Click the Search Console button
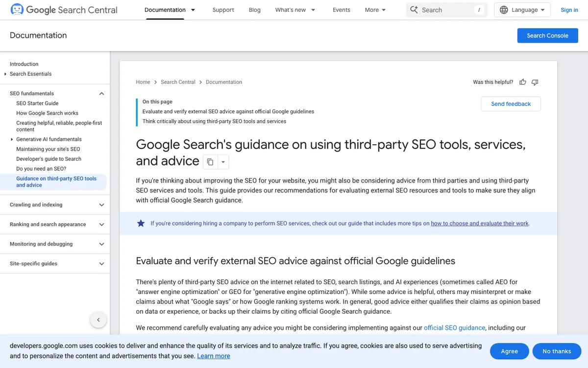 [x=548, y=35]
